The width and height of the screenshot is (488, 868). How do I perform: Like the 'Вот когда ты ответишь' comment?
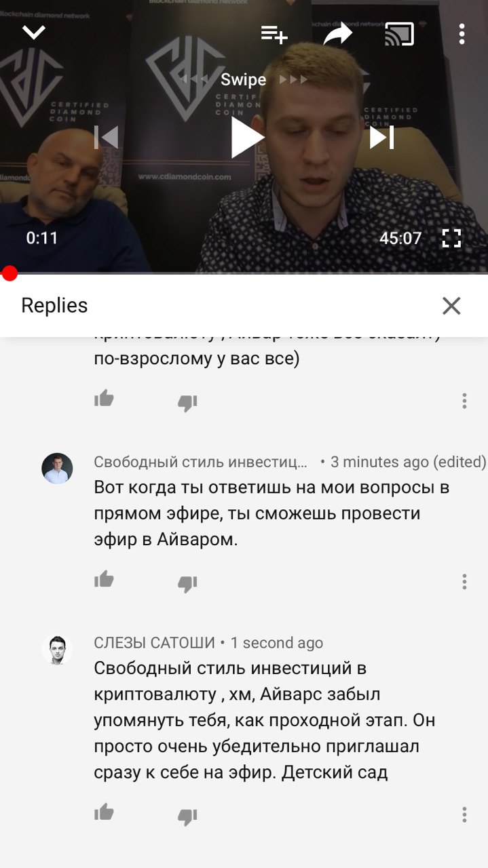click(x=104, y=580)
